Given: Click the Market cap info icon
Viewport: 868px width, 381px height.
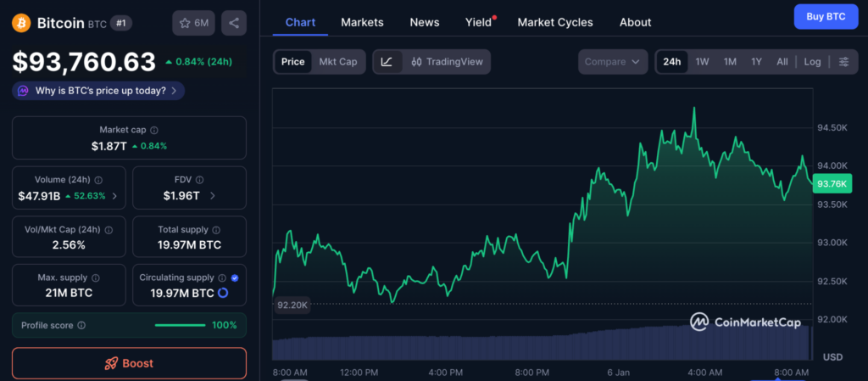Looking at the screenshot, I should click(x=153, y=131).
